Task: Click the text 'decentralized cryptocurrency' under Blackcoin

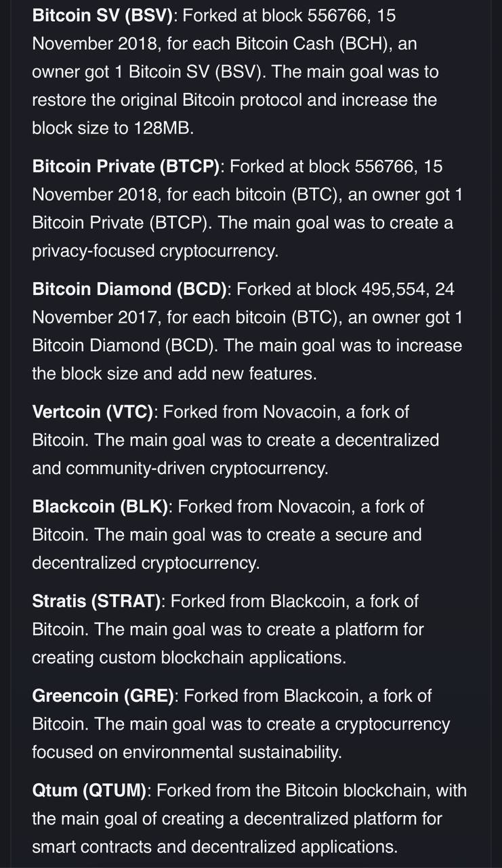Action: click(144, 564)
